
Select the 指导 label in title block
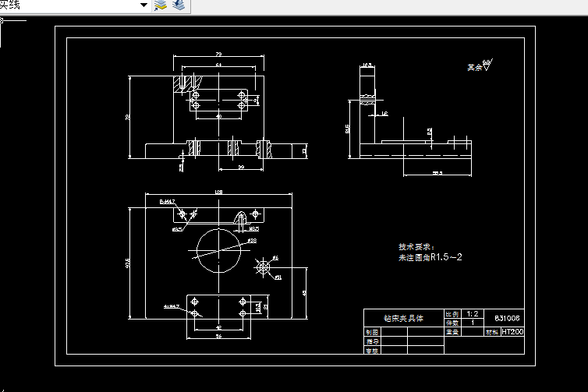[x=372, y=341]
